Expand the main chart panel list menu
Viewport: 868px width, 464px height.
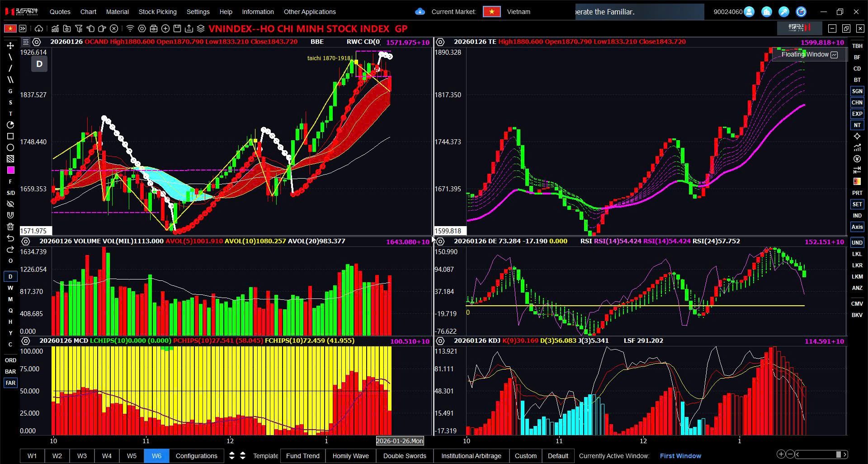coord(26,42)
